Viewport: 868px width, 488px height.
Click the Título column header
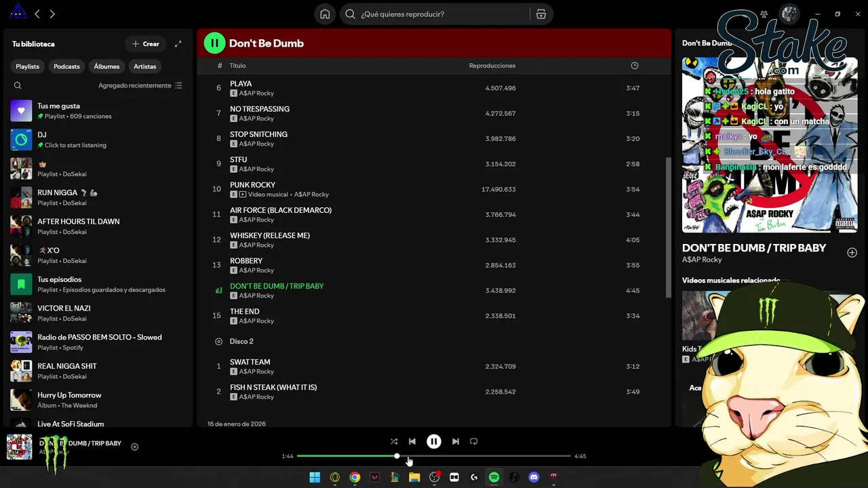[237, 66]
